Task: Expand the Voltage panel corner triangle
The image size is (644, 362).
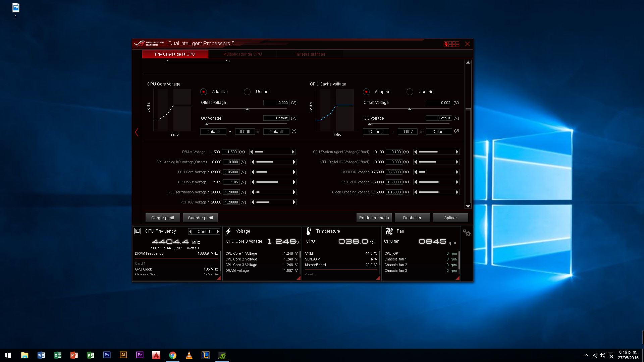Action: point(298,278)
